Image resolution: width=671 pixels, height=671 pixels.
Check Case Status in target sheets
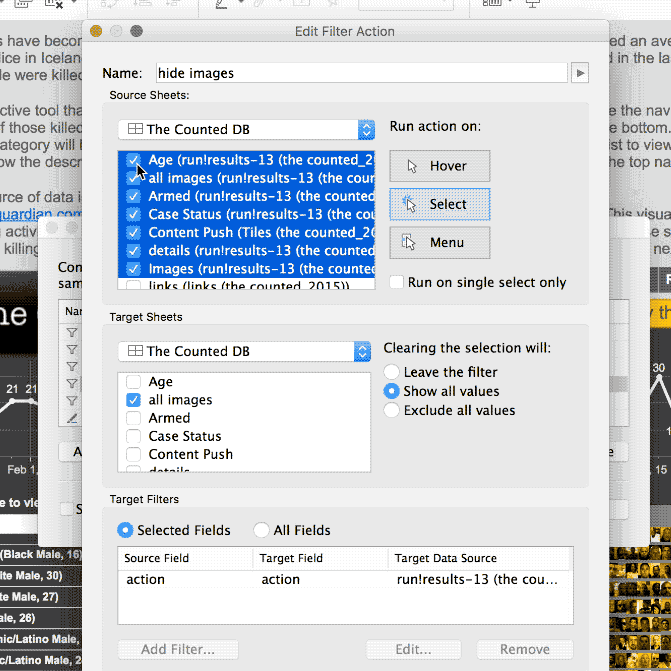tap(134, 436)
